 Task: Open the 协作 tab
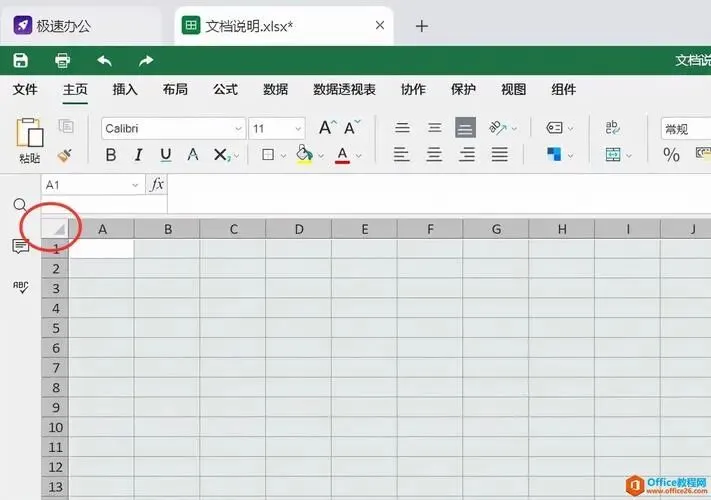[x=413, y=89]
